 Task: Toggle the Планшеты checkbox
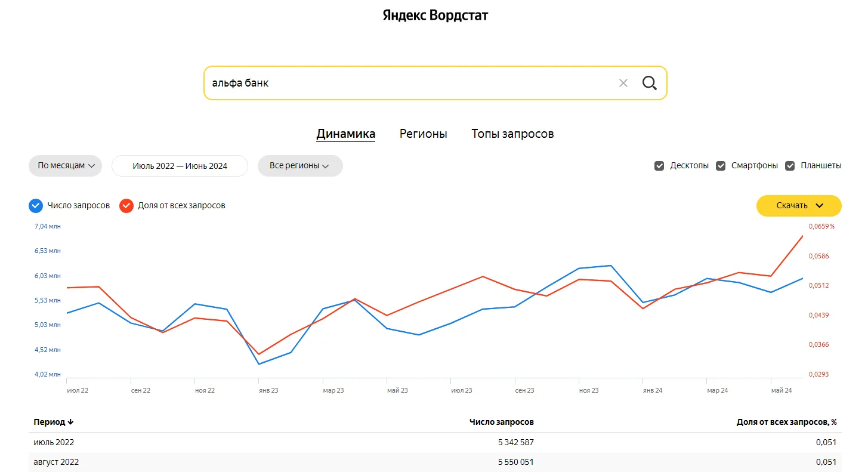[x=790, y=166]
